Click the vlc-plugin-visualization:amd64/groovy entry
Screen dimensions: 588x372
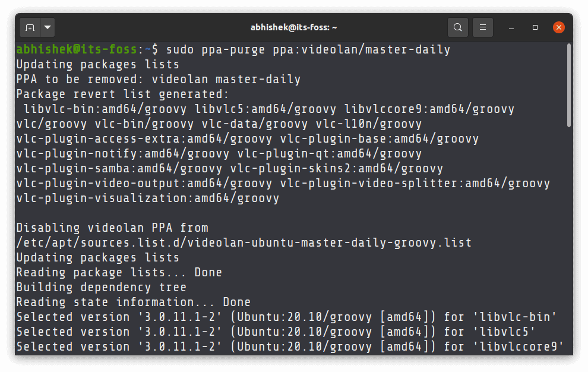point(148,198)
